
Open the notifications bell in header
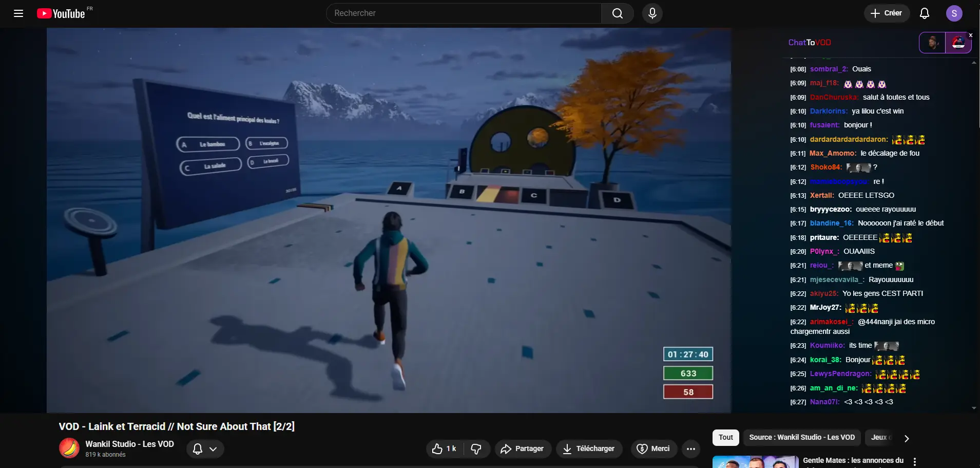924,13
